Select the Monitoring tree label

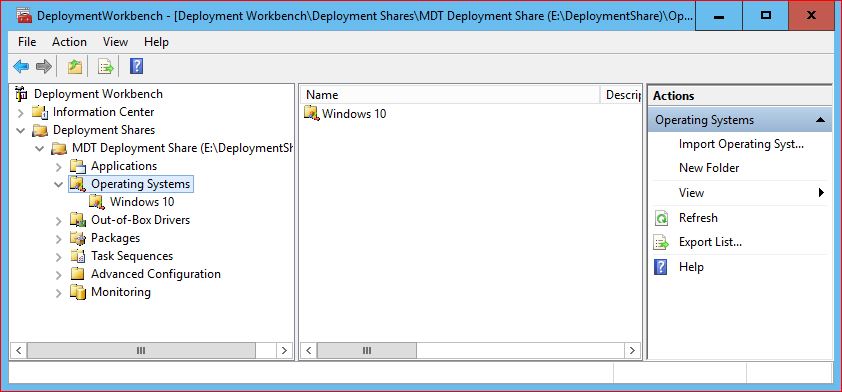121,292
